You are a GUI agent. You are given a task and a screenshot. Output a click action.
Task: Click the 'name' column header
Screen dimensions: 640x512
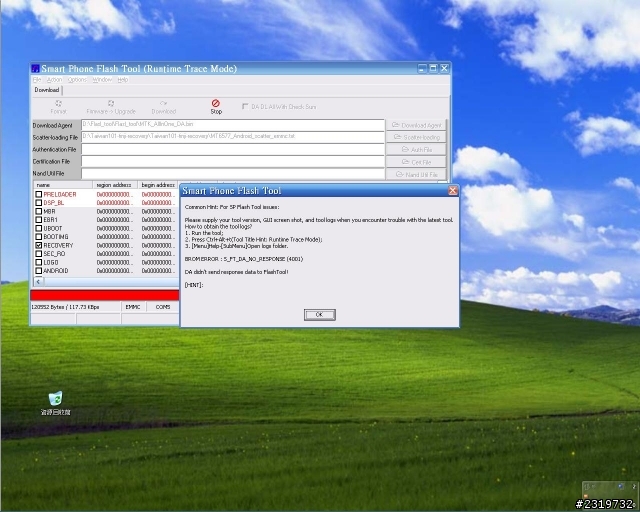63,185
